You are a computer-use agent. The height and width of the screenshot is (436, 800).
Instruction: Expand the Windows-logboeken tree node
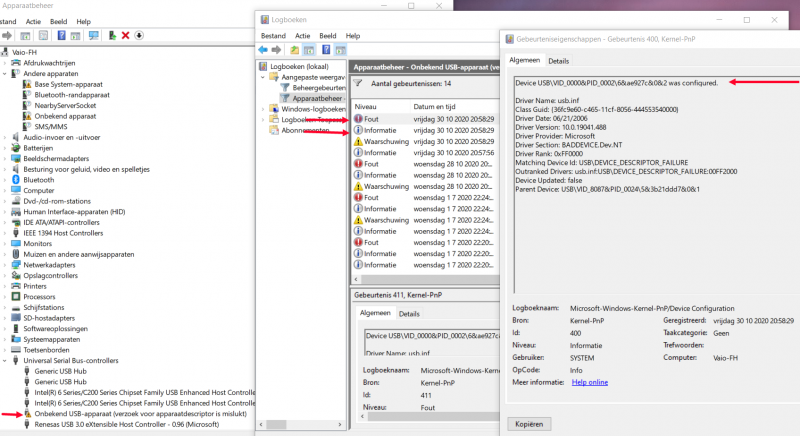tap(264, 109)
